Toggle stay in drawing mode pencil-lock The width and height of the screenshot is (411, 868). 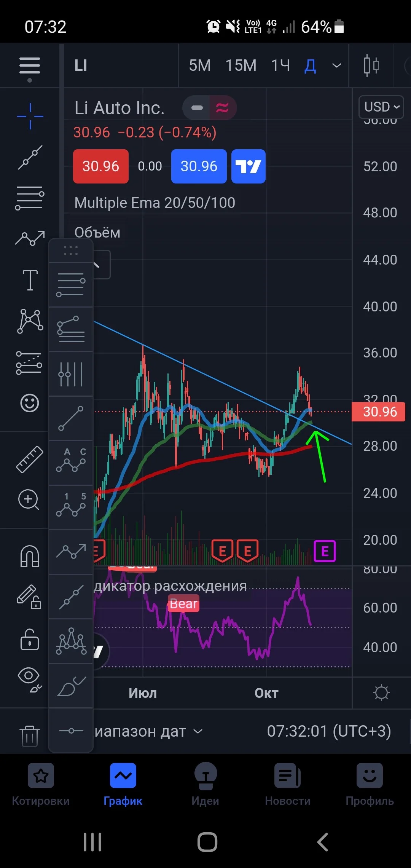tap(29, 597)
